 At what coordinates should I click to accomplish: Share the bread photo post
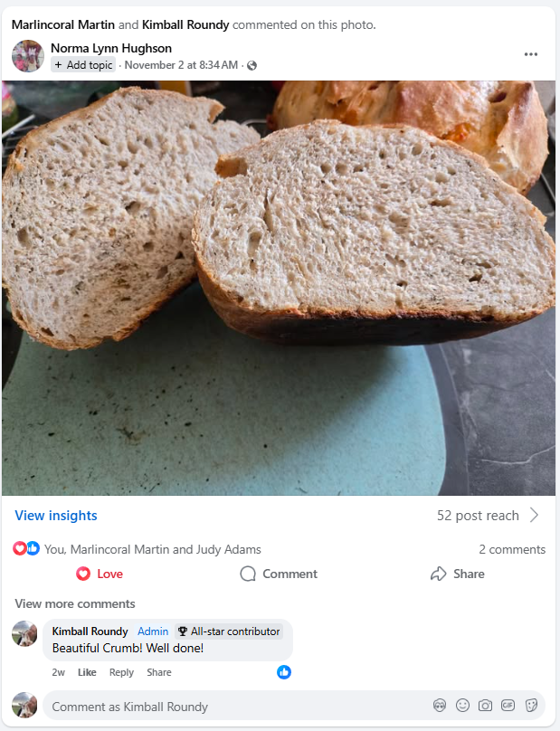click(x=458, y=574)
